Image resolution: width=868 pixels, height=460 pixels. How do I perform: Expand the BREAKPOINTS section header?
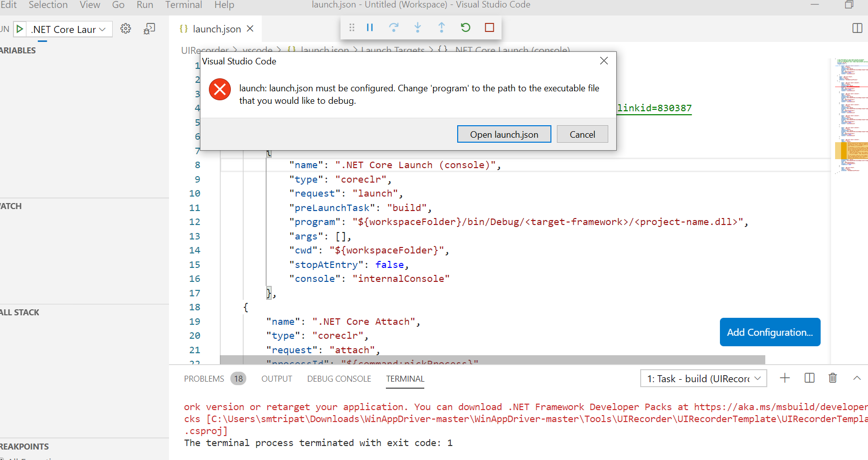(x=24, y=447)
